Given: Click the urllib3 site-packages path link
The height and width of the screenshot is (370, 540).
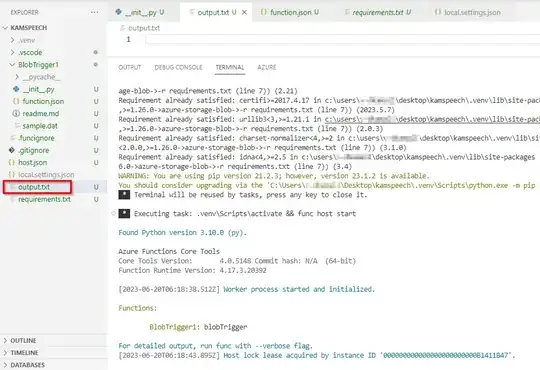Looking at the screenshot, I should pyautogui.click(x=432, y=120).
